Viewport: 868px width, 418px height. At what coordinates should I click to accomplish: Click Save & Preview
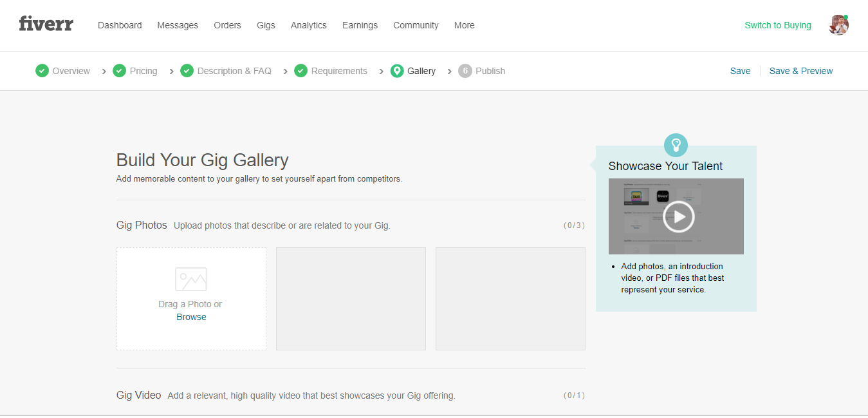[801, 71]
